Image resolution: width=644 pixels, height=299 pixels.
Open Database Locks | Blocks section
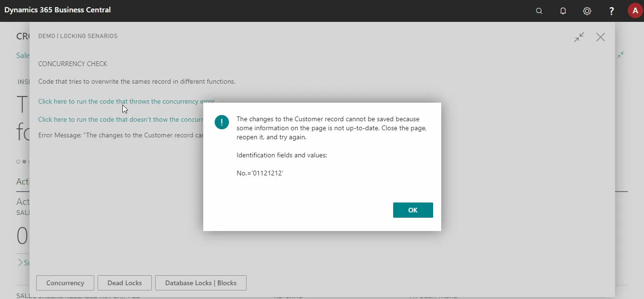point(201,283)
